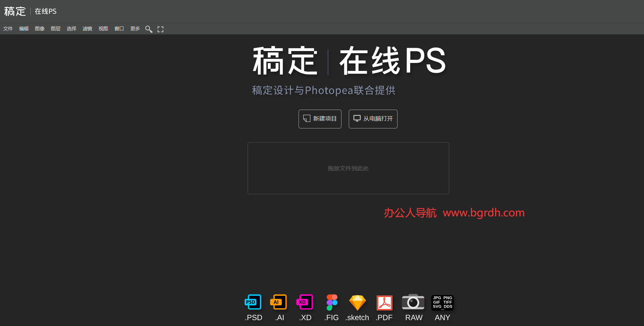Viewport: 644px width, 326px height.
Task: Click the 稿定 logo in the top bar
Action: [x=15, y=11]
